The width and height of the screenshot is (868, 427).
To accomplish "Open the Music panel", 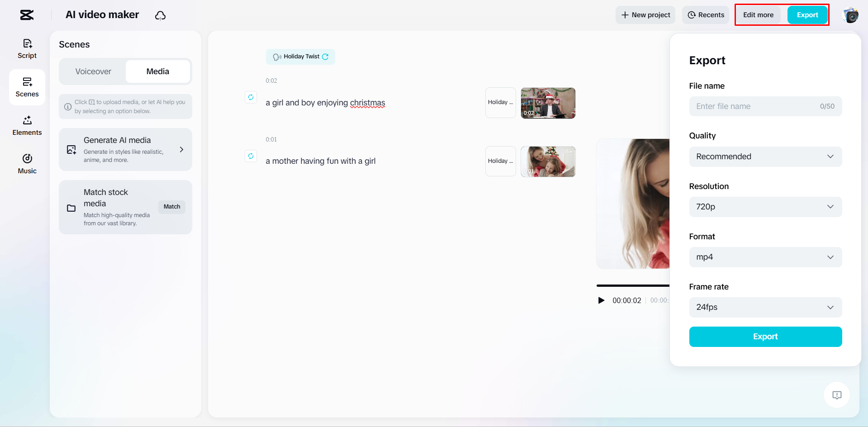I will tap(27, 164).
